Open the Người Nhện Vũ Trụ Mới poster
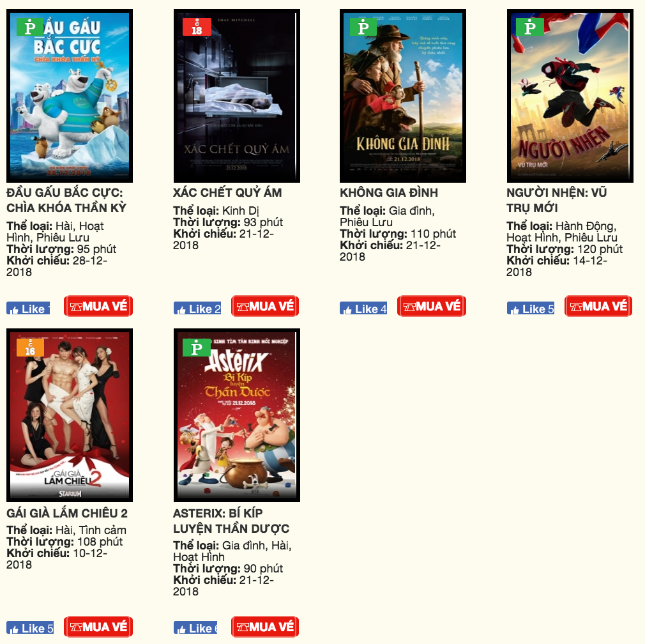Screen dimensions: 645x644 (570, 96)
